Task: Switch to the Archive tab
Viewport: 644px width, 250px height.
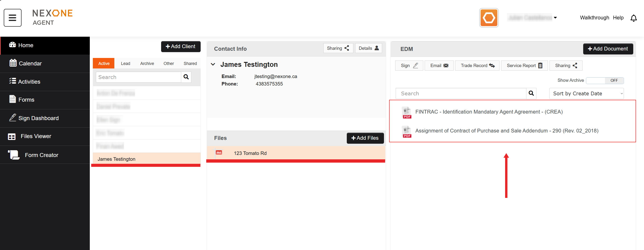Action: click(147, 64)
